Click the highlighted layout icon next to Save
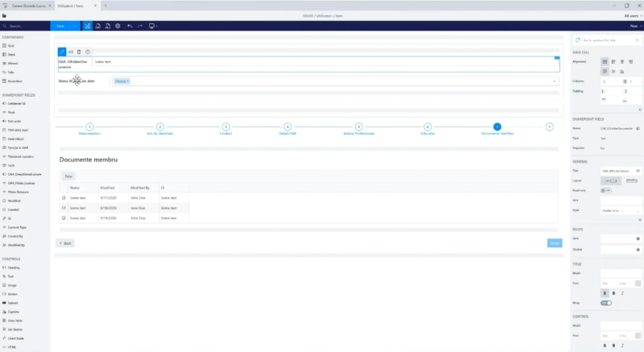The image size is (644, 352). [88, 26]
